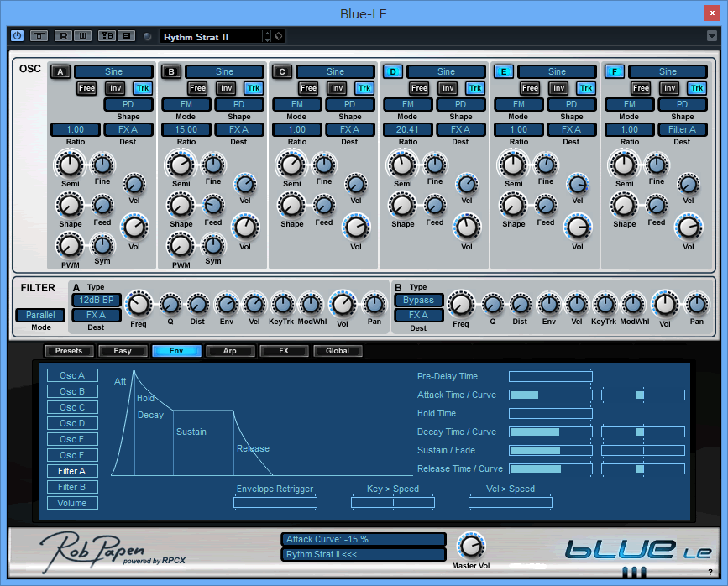Switch to the Easy tab

pos(123,351)
